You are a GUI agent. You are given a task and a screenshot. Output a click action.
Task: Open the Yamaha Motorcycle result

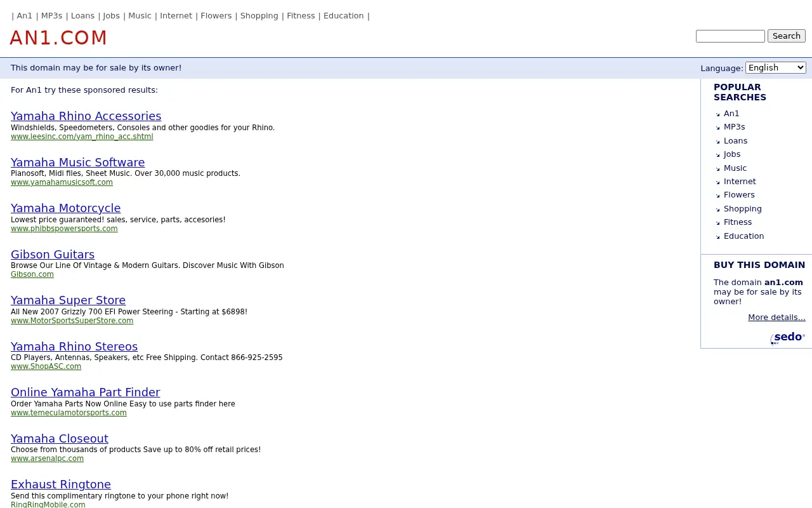pyautogui.click(x=66, y=208)
